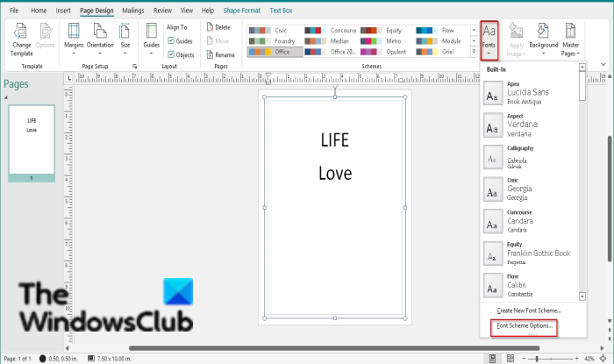Toggle the Guides checkbox

pyautogui.click(x=181, y=40)
